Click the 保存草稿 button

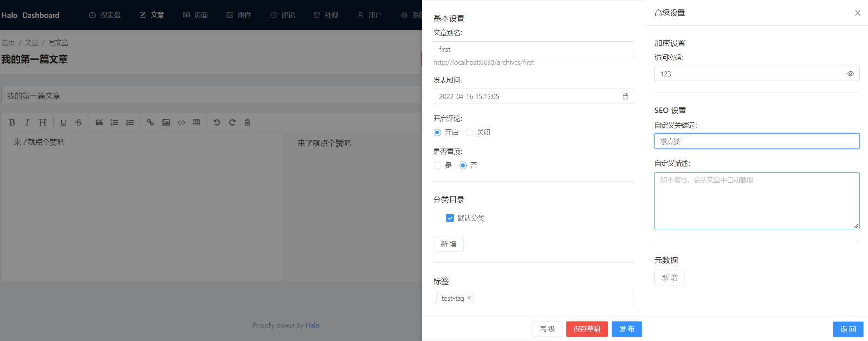(587, 329)
